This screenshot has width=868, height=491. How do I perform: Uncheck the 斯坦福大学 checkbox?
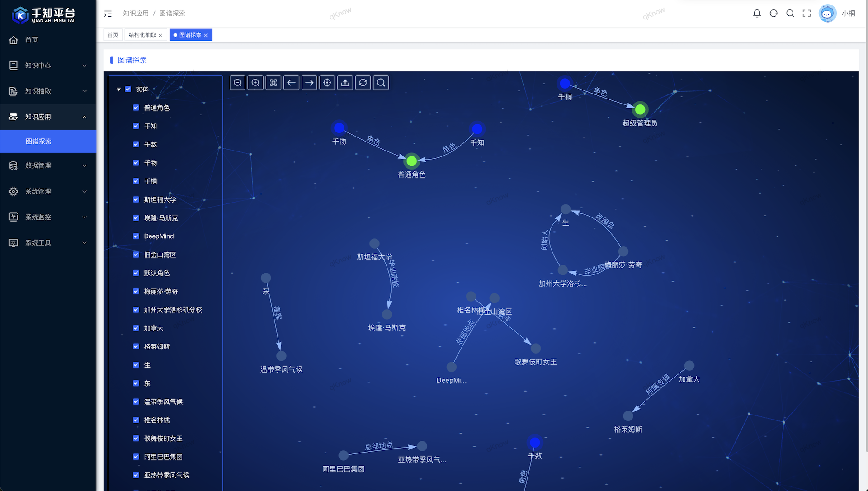[x=136, y=199]
